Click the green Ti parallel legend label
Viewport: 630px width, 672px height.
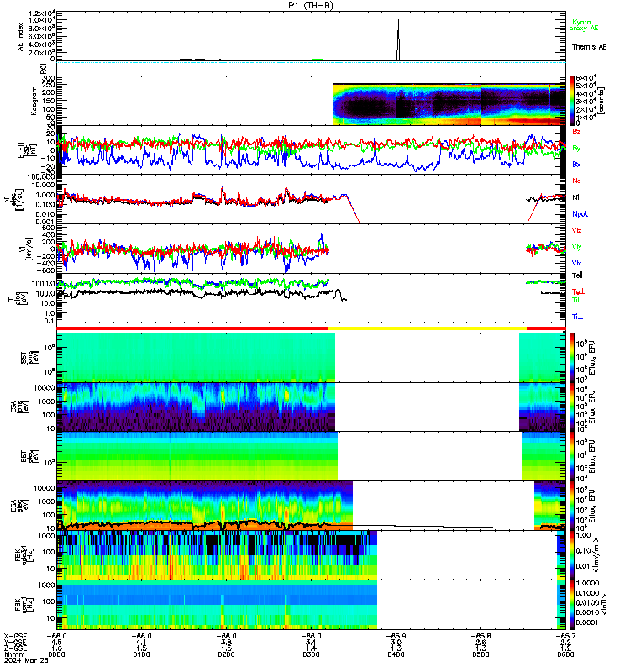click(576, 300)
